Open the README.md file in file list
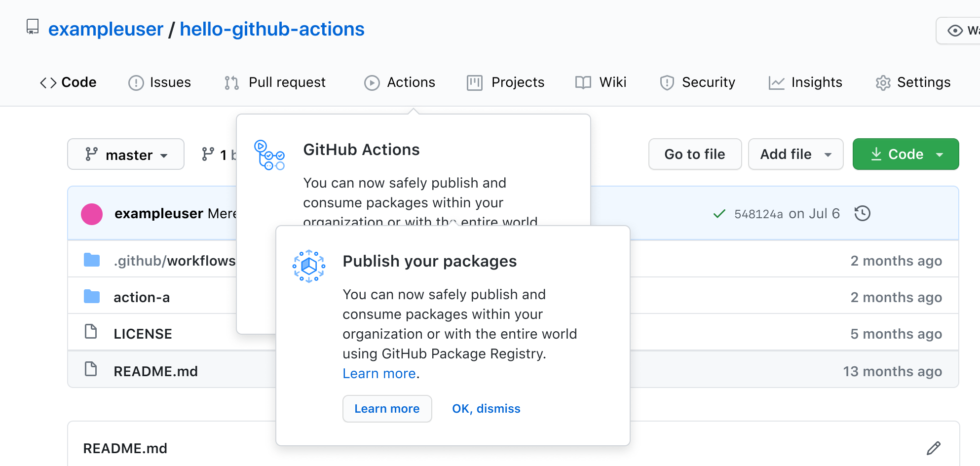The height and width of the screenshot is (466, 980). point(155,371)
